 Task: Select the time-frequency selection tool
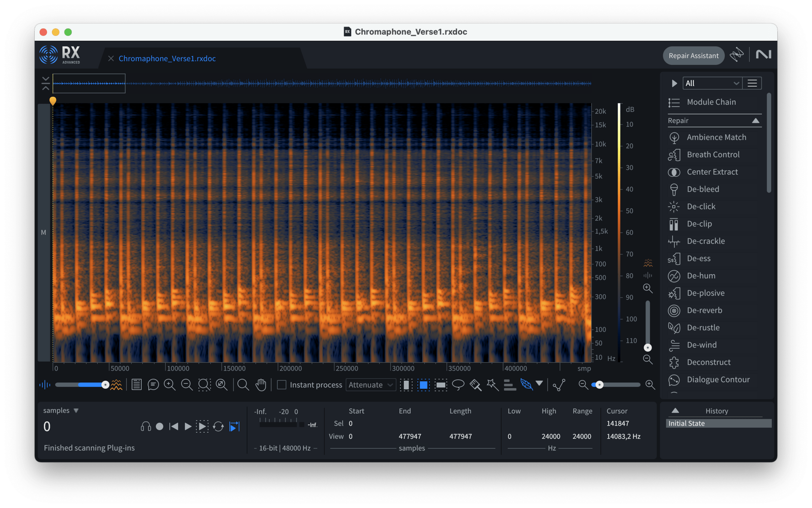pyautogui.click(x=423, y=385)
